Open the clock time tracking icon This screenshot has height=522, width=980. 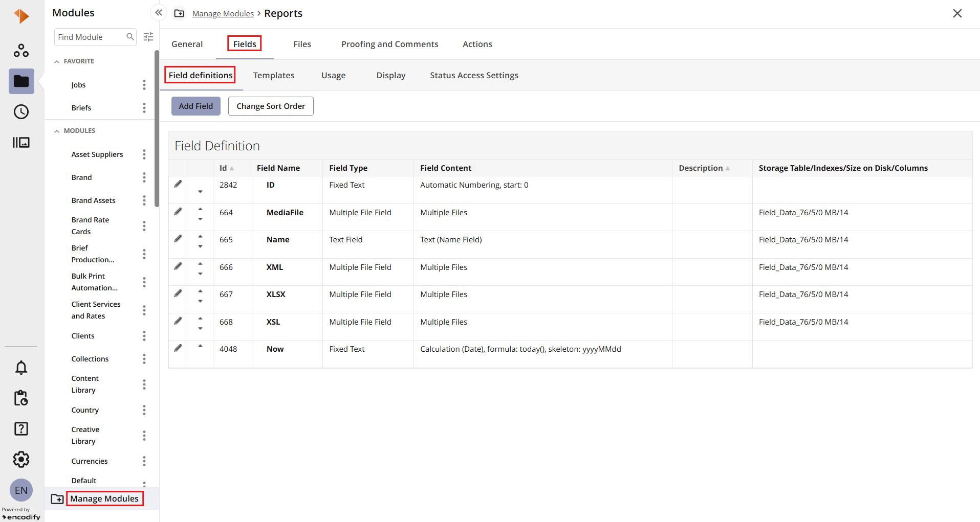pyautogui.click(x=21, y=111)
